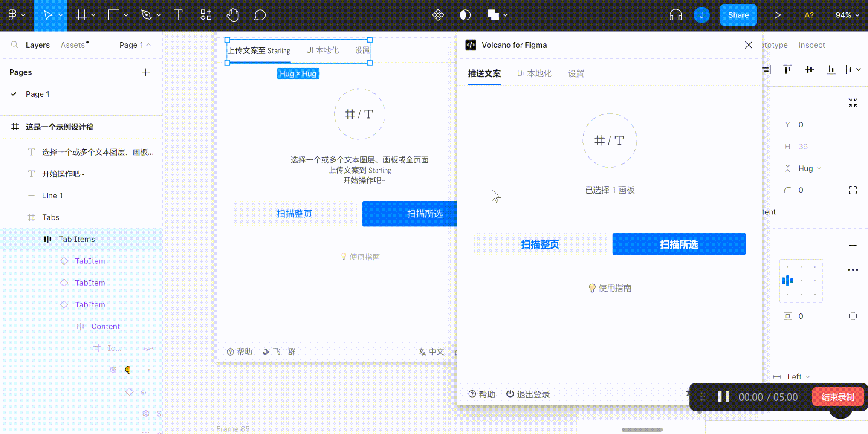Click the headphones audio icon
The width and height of the screenshot is (868, 434).
point(676,15)
